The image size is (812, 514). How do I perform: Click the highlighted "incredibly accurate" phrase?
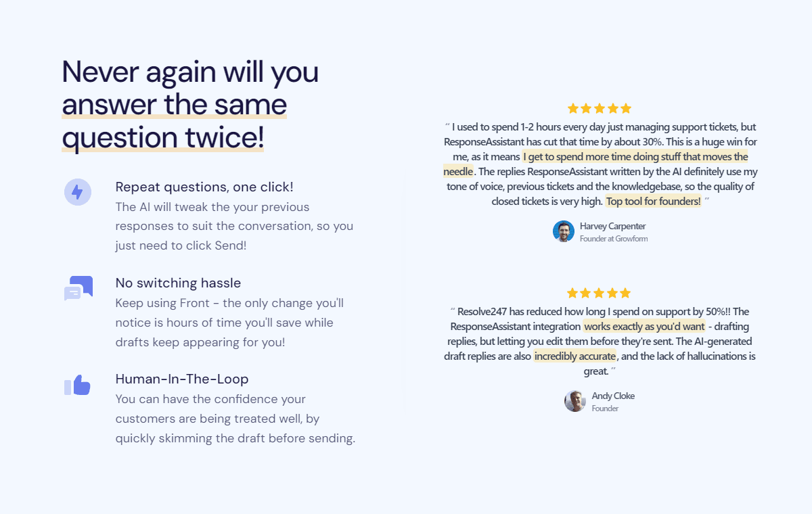click(x=575, y=356)
